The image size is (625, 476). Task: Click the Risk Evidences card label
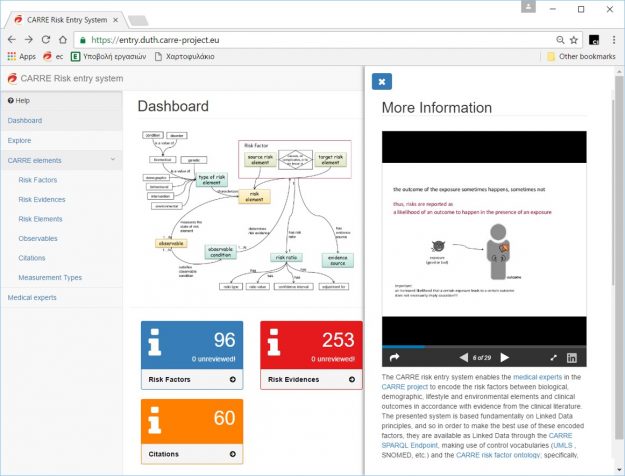(x=293, y=380)
